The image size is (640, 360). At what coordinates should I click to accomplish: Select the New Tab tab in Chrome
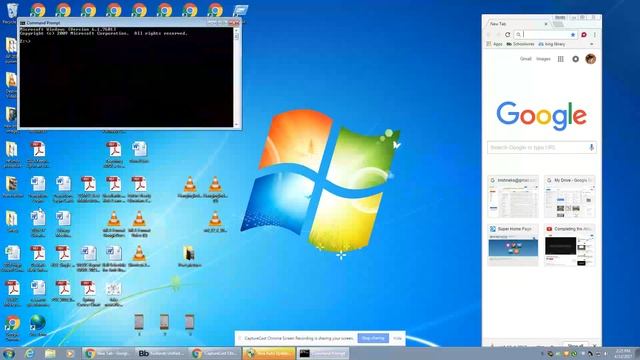516,24
